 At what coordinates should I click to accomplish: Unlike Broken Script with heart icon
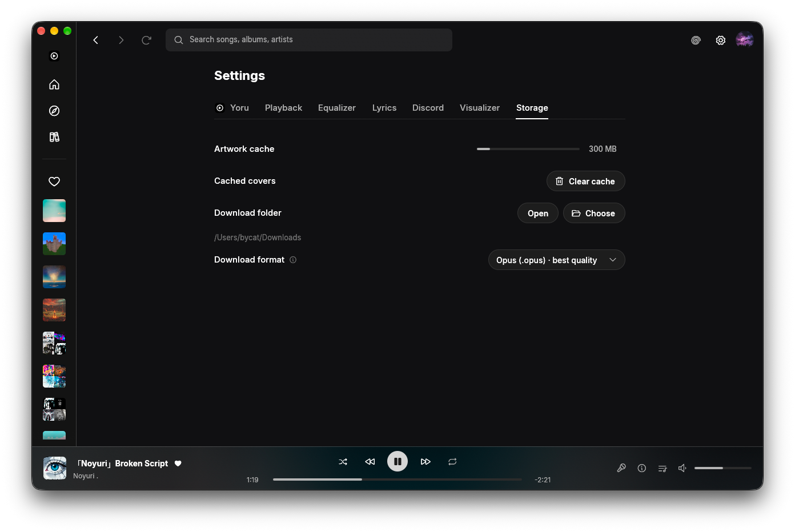pos(178,464)
